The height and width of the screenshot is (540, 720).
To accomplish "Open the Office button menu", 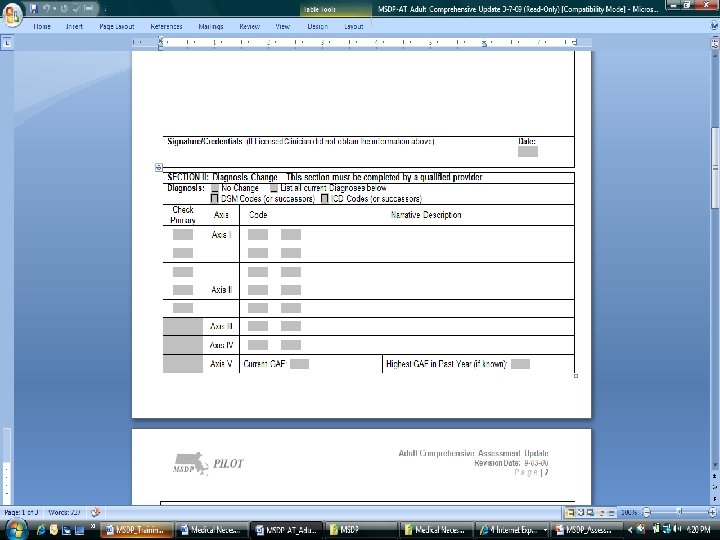I will point(12,14).
